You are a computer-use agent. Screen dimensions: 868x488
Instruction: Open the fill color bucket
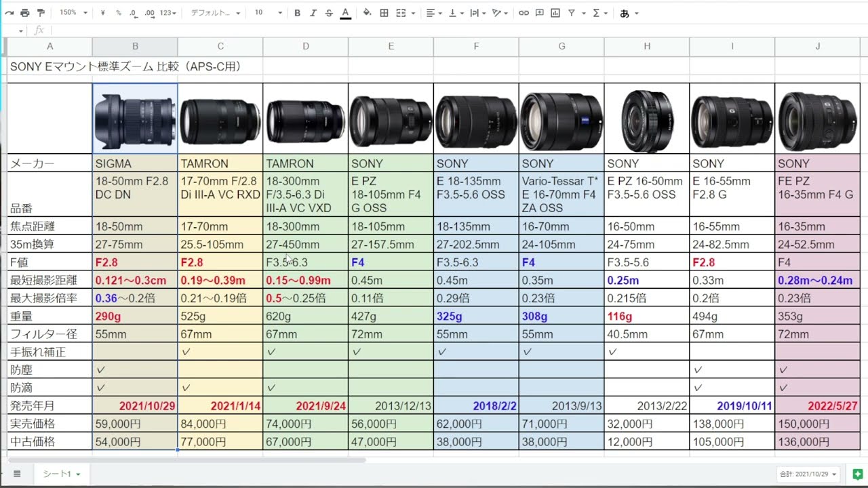click(x=367, y=13)
